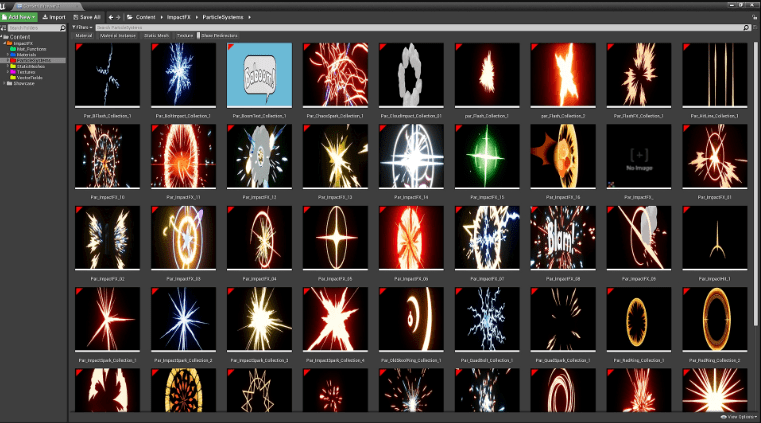Go forward with the right arrow
761x423 pixels.
[x=118, y=17]
